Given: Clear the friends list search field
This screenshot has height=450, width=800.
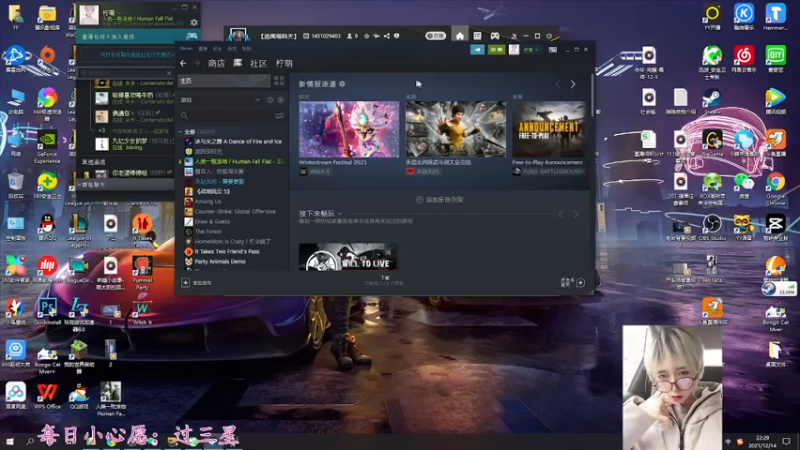Looking at the screenshot, I should [169, 73].
